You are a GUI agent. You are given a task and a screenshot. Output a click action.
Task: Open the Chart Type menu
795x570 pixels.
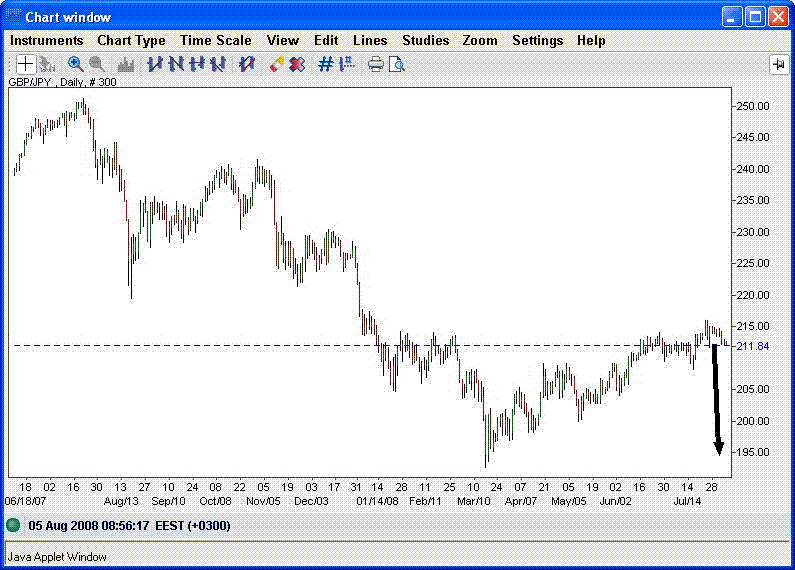coord(131,40)
